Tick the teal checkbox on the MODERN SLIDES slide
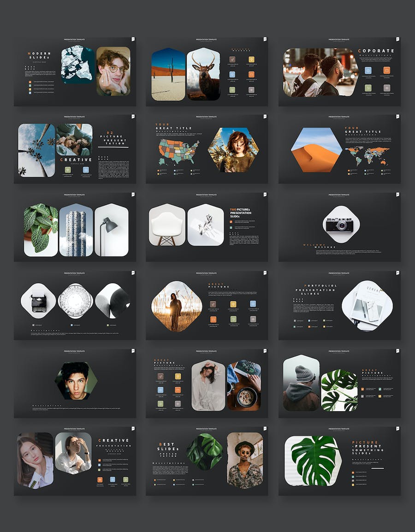The height and width of the screenshot is (532, 415). coord(30,85)
